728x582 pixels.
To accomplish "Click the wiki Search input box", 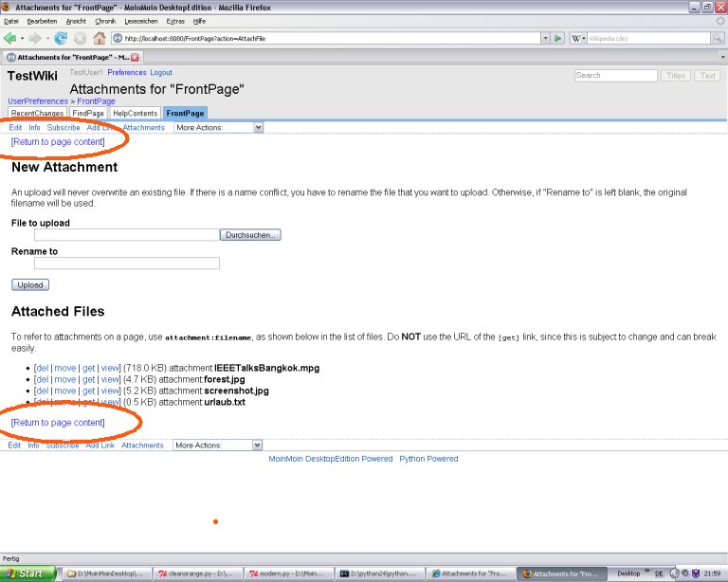I will 615,75.
